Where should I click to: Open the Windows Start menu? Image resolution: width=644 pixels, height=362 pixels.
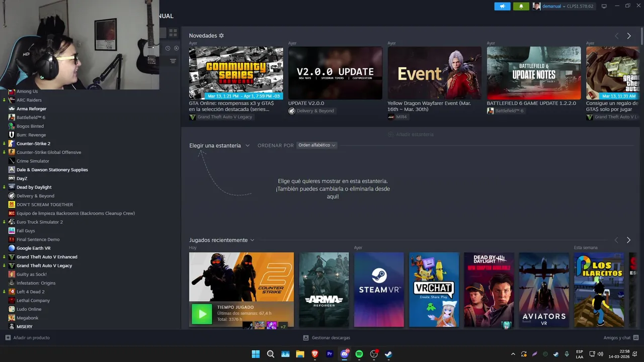point(256,354)
